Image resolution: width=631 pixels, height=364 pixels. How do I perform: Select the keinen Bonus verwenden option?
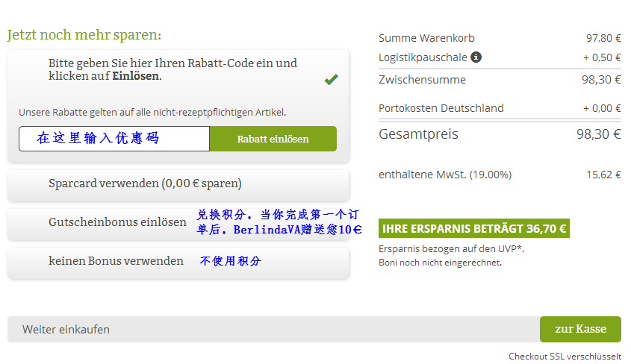(116, 261)
